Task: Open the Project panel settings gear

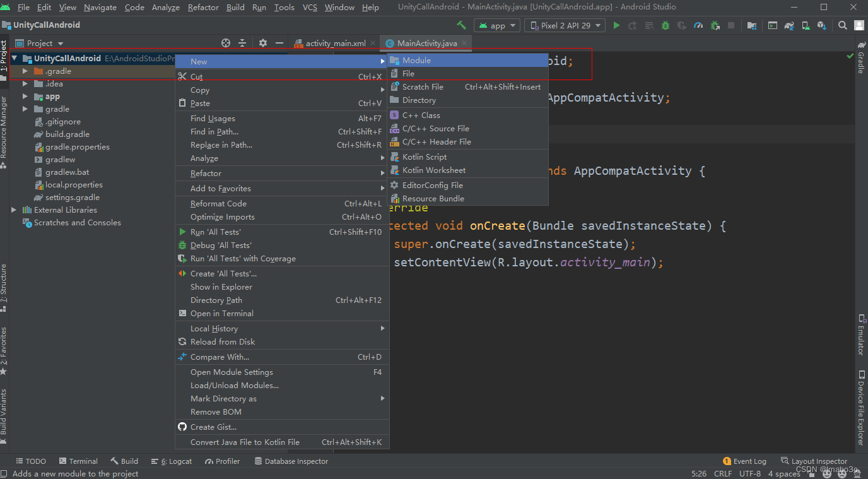Action: (x=263, y=43)
